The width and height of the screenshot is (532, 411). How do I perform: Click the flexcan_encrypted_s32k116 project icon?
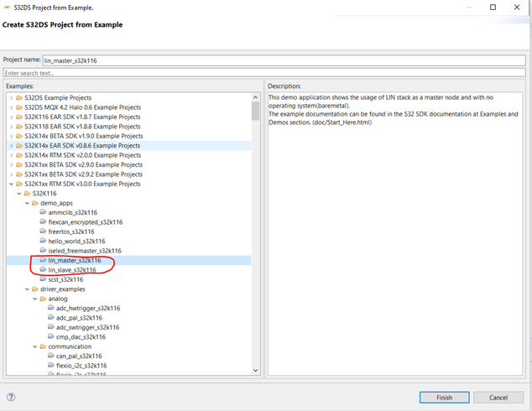tap(43, 221)
